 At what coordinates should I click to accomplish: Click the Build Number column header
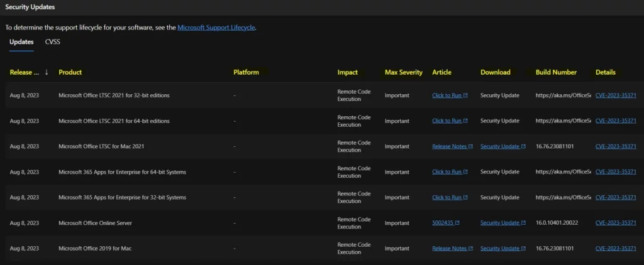click(x=556, y=72)
